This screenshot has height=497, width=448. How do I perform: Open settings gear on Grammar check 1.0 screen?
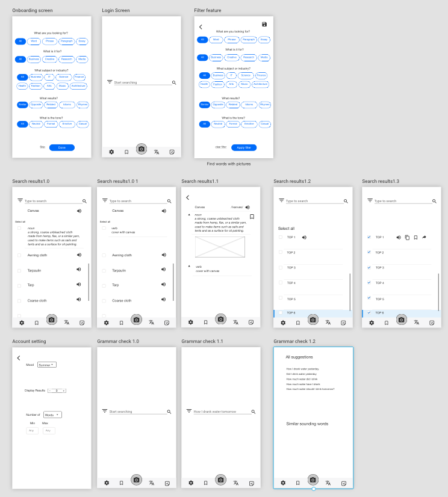click(x=107, y=483)
